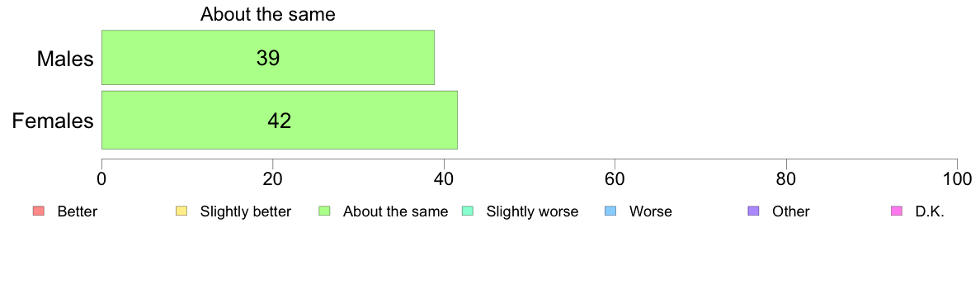Click the About the same heading above bars
This screenshot has height=304, width=980.
point(268,14)
